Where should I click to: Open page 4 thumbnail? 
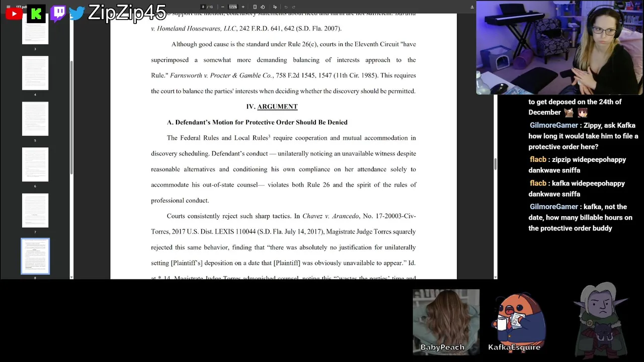tap(35, 73)
